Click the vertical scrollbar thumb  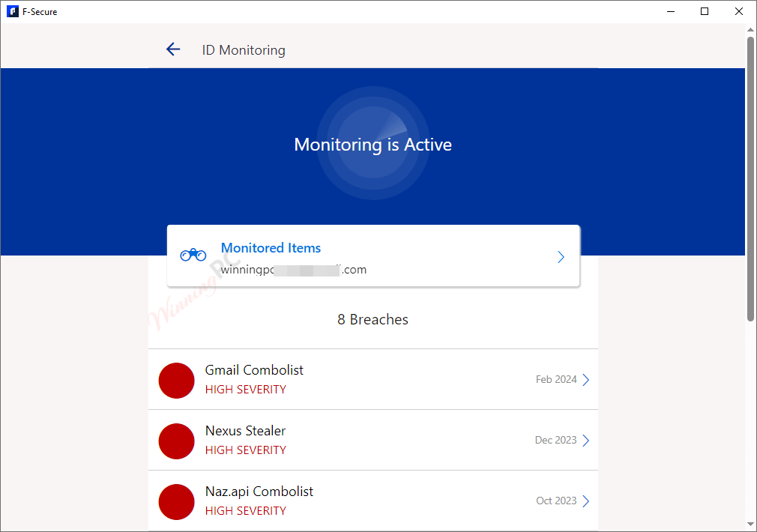[750, 178]
